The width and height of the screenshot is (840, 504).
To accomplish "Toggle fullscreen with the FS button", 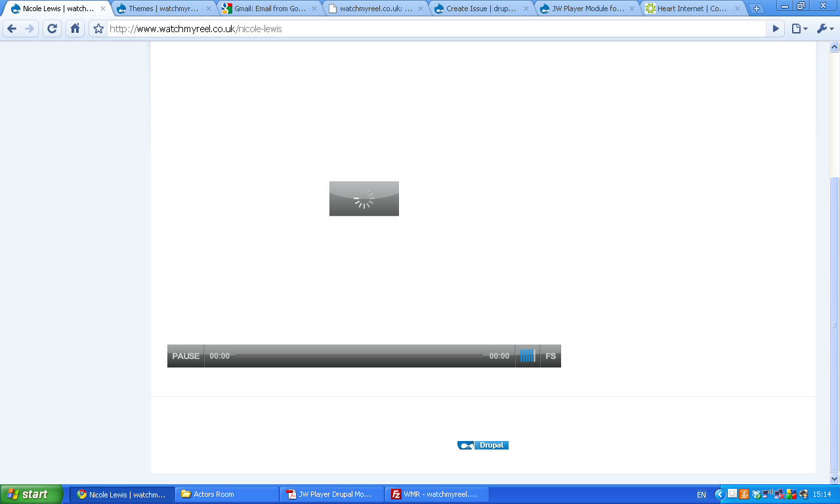I will click(x=551, y=355).
